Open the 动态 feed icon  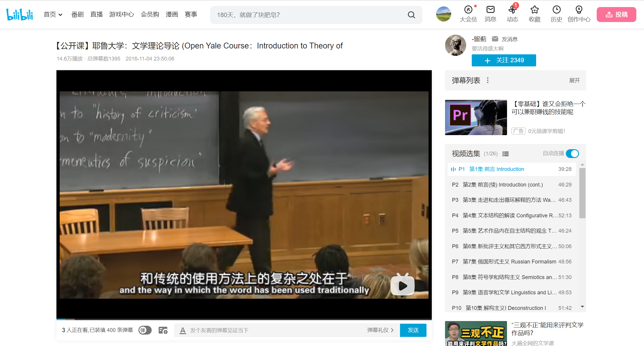tap(512, 10)
